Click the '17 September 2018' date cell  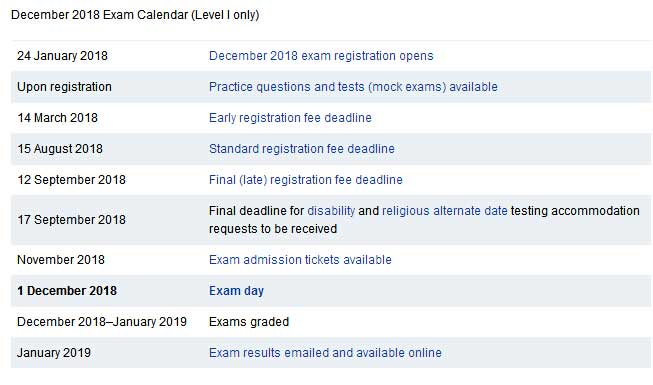point(71,220)
